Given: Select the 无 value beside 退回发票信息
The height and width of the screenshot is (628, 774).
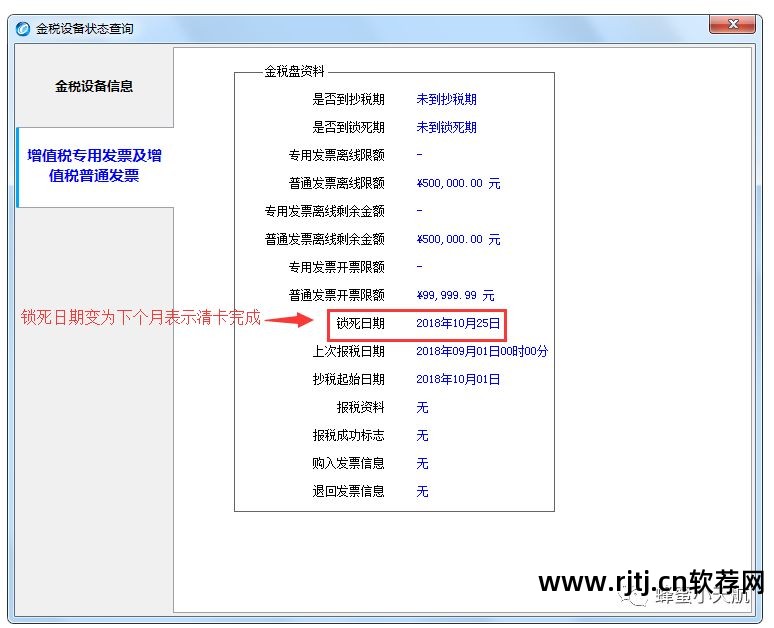Looking at the screenshot, I should pos(422,491).
